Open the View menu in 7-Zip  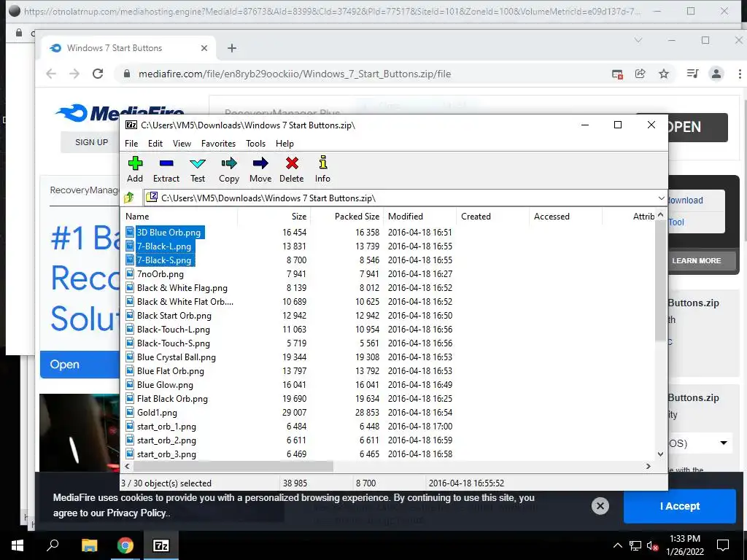point(182,144)
